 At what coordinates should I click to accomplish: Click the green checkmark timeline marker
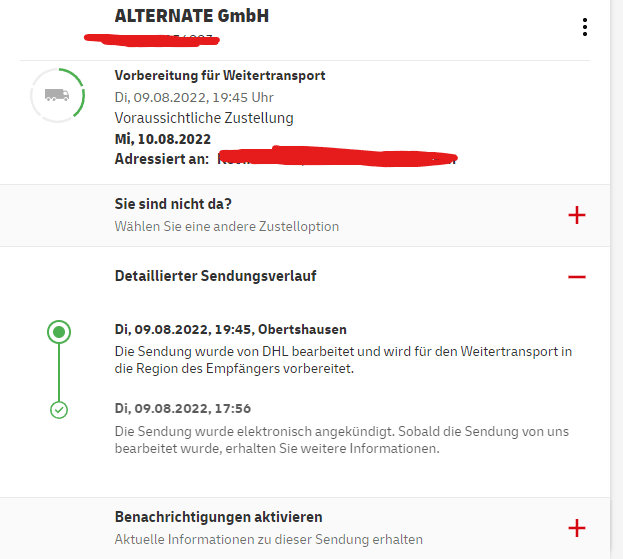[x=59, y=410]
